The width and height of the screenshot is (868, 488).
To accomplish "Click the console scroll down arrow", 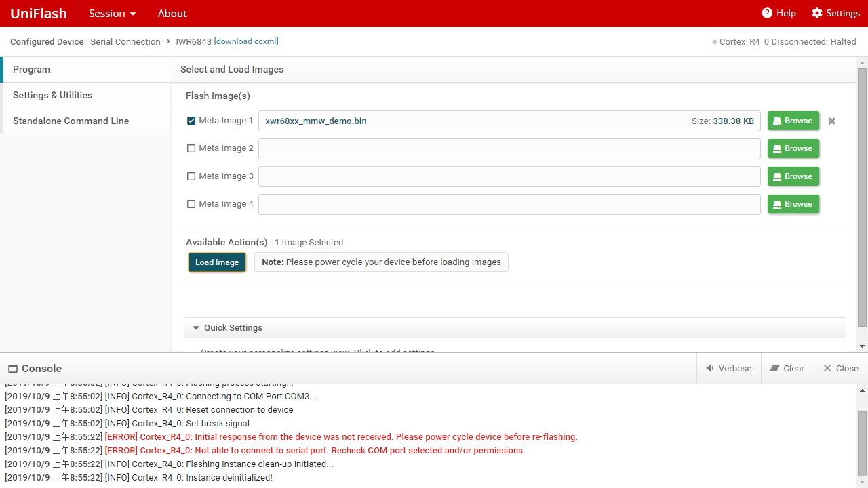I will pyautogui.click(x=863, y=483).
